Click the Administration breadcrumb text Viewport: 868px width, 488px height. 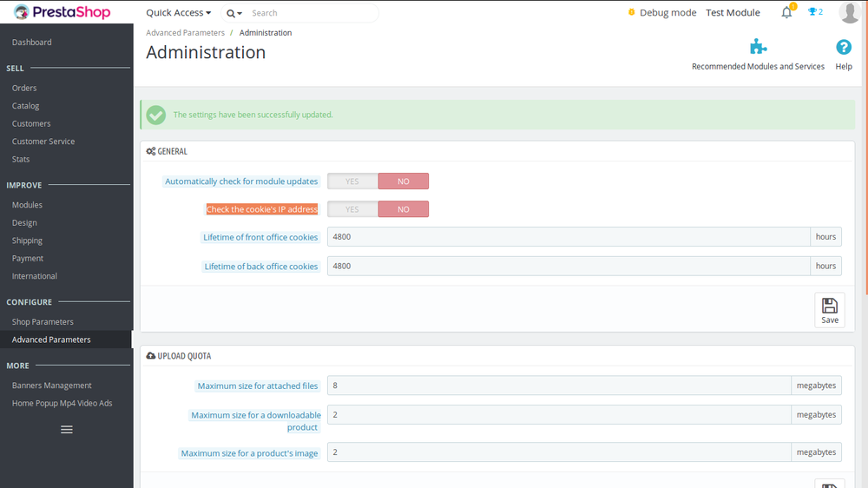tap(265, 33)
